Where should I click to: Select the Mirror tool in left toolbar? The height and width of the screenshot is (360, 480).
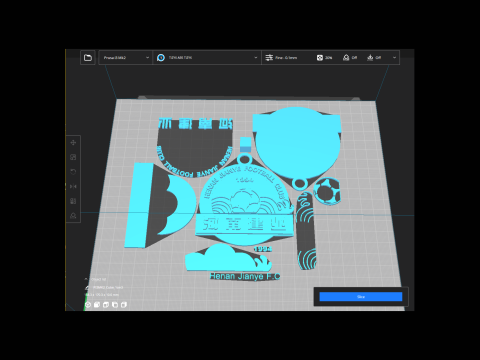(x=73, y=187)
